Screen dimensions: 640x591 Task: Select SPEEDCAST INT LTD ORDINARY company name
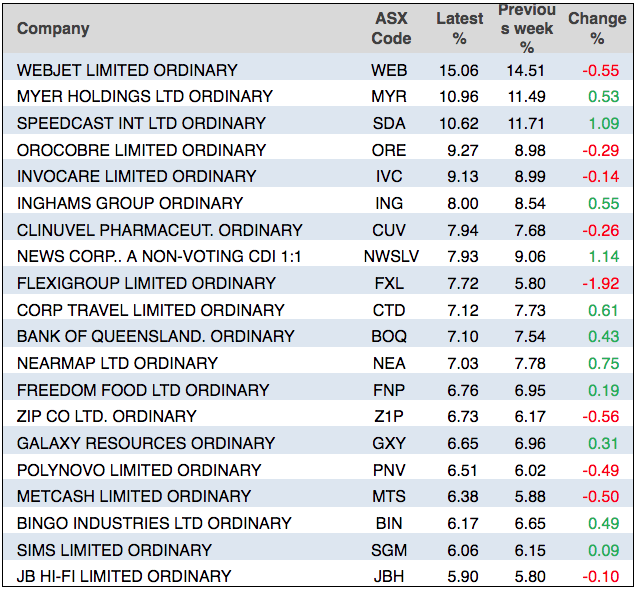pos(141,123)
